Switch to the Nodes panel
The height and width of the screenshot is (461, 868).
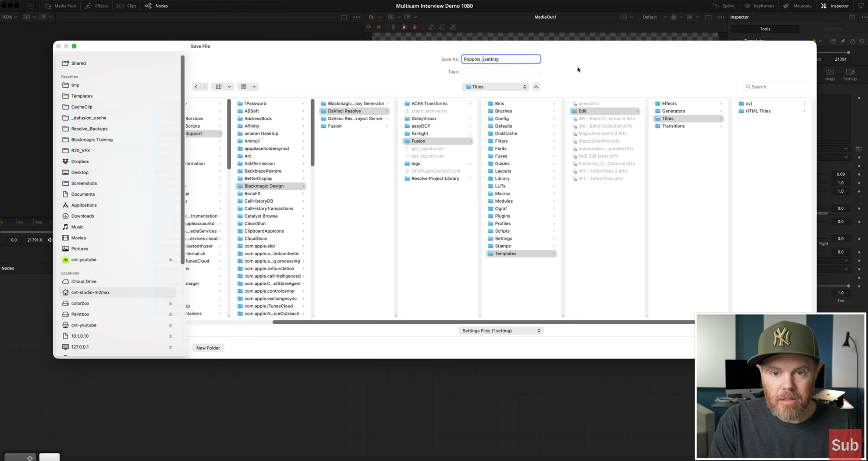(157, 6)
